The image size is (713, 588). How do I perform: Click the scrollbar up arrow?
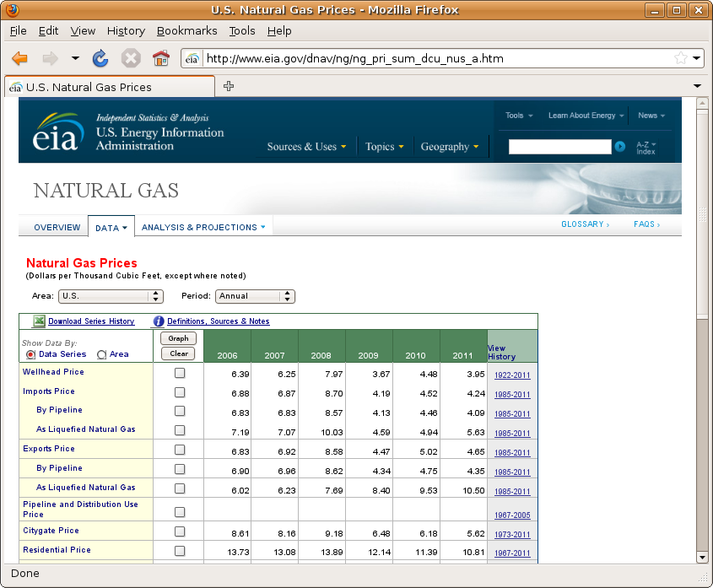(x=702, y=103)
